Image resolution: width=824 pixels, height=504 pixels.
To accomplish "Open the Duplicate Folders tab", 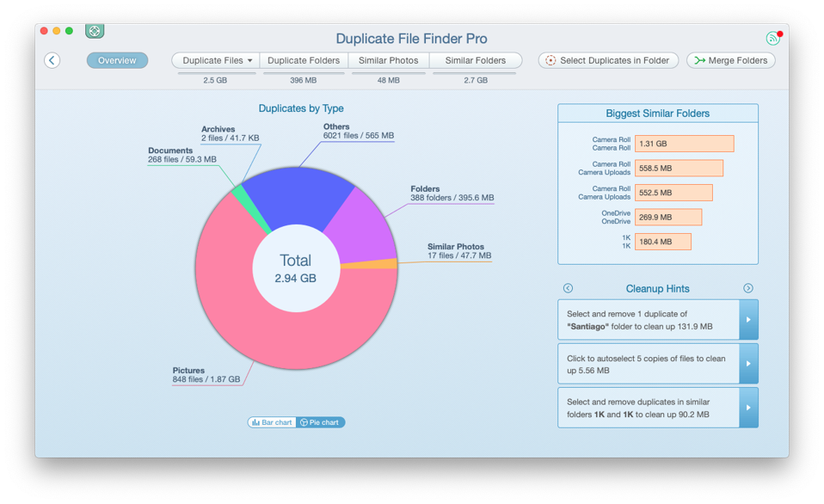I will tap(304, 60).
